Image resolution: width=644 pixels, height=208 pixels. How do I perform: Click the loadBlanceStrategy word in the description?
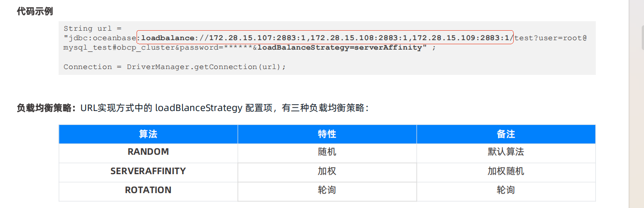coord(198,108)
